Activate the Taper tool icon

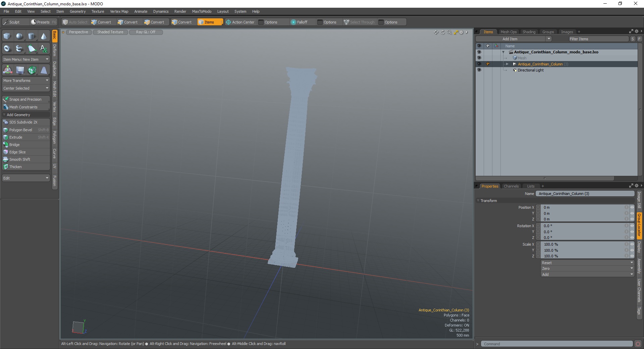click(x=44, y=70)
